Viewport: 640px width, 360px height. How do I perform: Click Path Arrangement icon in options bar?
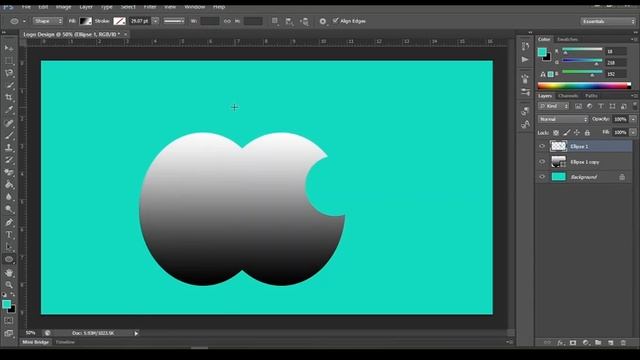pyautogui.click(x=304, y=21)
